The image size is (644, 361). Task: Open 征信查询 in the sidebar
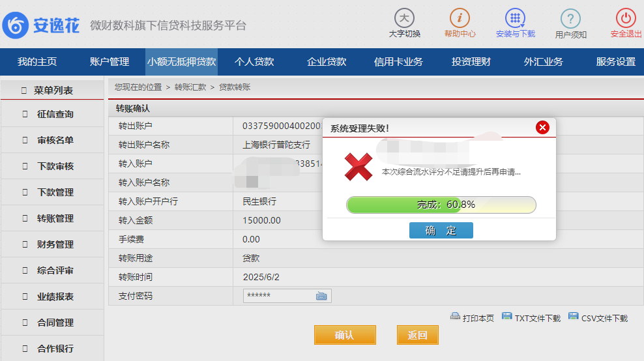52,114
